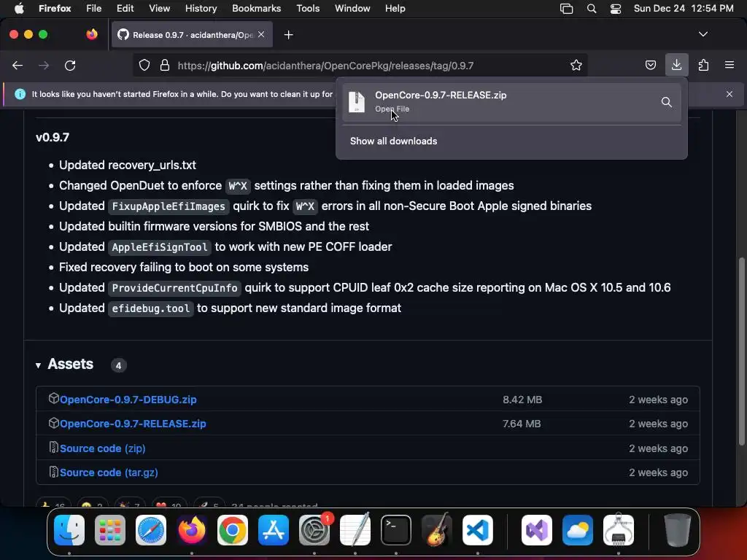
Task: Close the Release 0.9.7 tab
Action: 261,34
